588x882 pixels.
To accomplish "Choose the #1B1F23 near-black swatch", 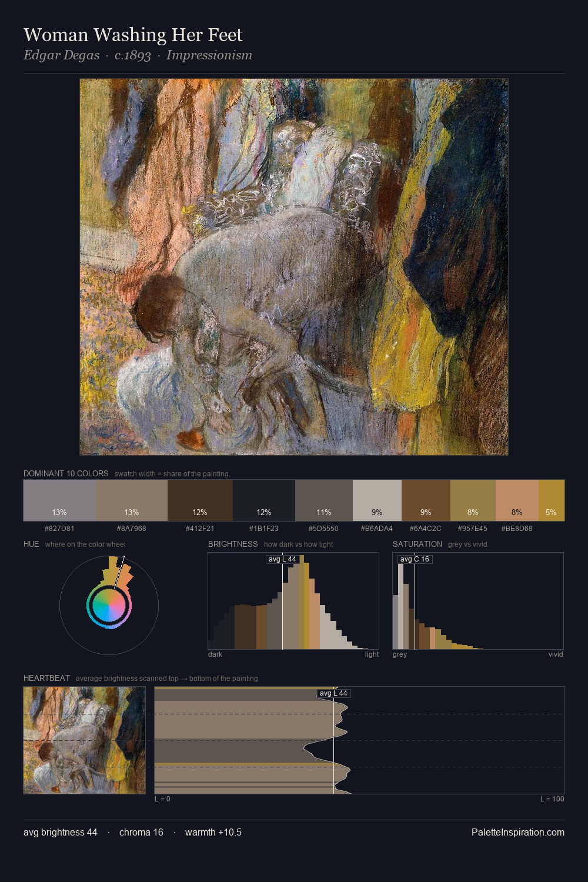I will pyautogui.click(x=264, y=500).
